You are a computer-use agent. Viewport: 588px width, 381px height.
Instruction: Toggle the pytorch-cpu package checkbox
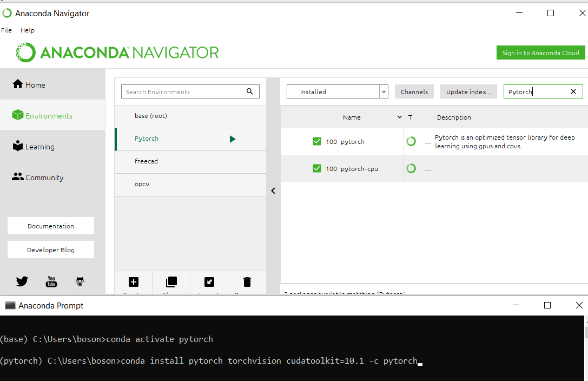(317, 168)
